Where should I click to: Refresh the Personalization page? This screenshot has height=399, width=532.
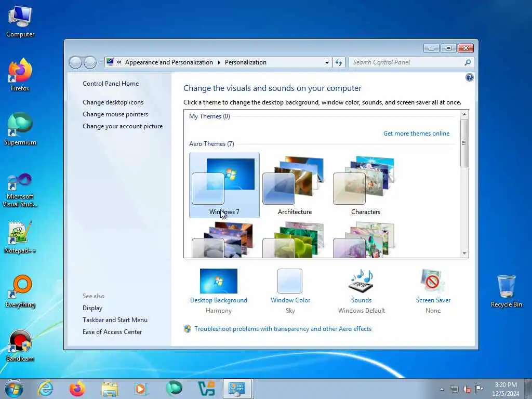tap(339, 62)
